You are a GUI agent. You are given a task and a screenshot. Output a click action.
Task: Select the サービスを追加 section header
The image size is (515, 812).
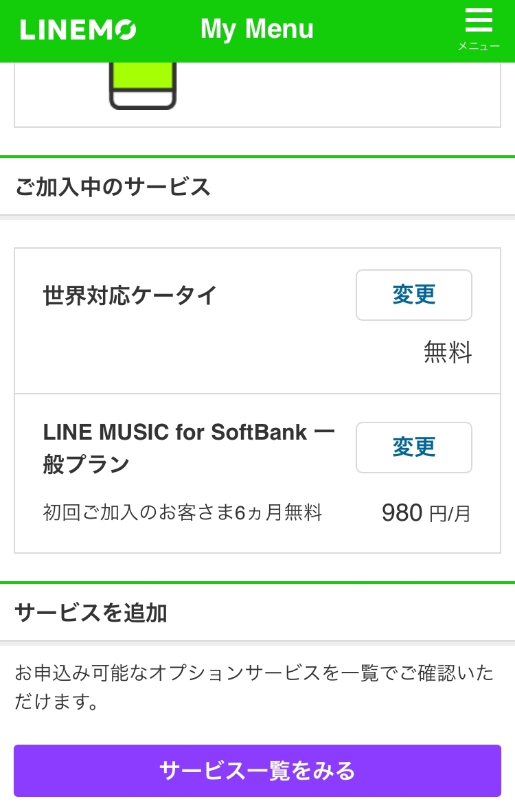click(x=91, y=612)
